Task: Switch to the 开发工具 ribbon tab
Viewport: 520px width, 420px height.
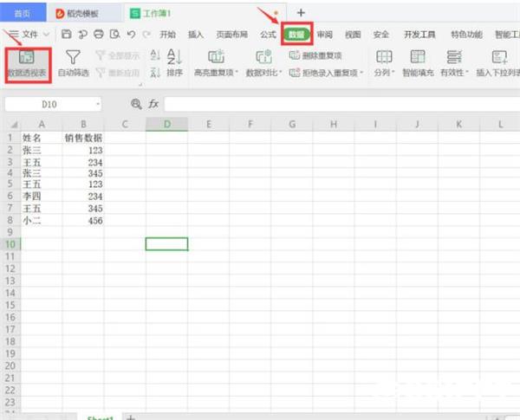Action: pyautogui.click(x=419, y=34)
